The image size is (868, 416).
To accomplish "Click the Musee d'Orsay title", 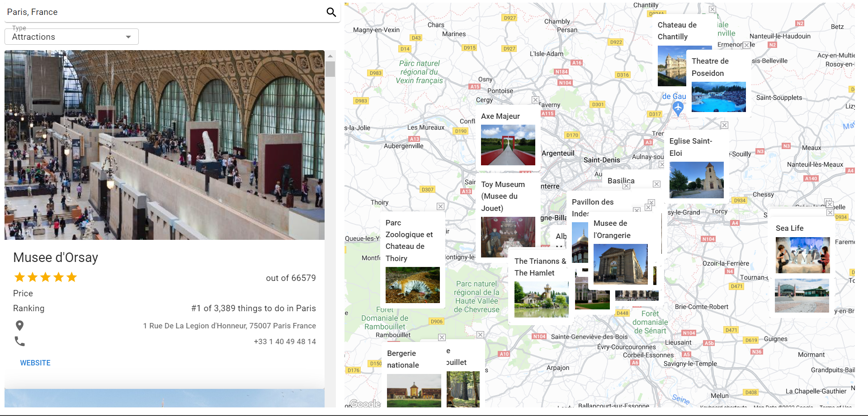I will (x=56, y=257).
